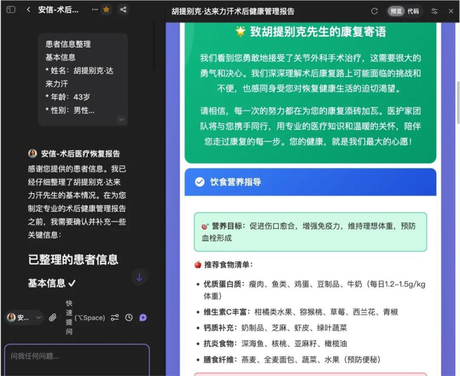Viewport: 460px width, 376px height.
Task: Open the three-dot more options menu
Action: [95, 10]
